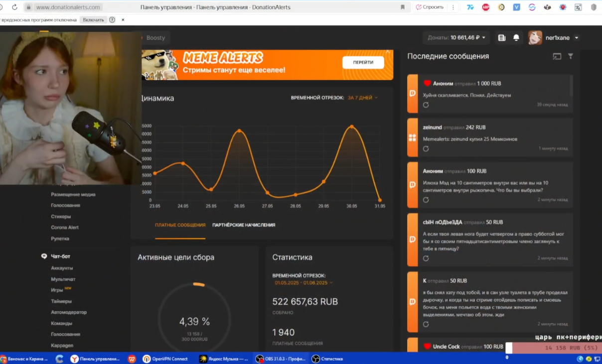
Task: Open the news feed icon in header
Action: click(x=502, y=38)
